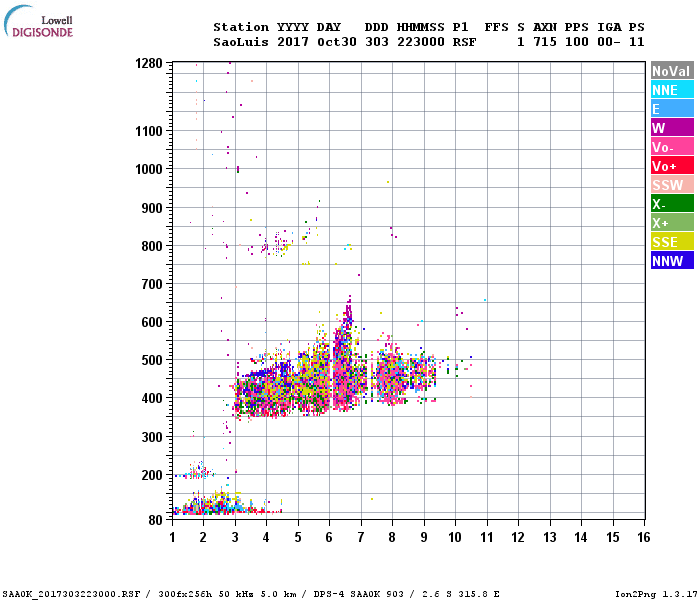This screenshot has width=700, height=600.
Task: Click the 700 height axis label
Action: click(152, 284)
